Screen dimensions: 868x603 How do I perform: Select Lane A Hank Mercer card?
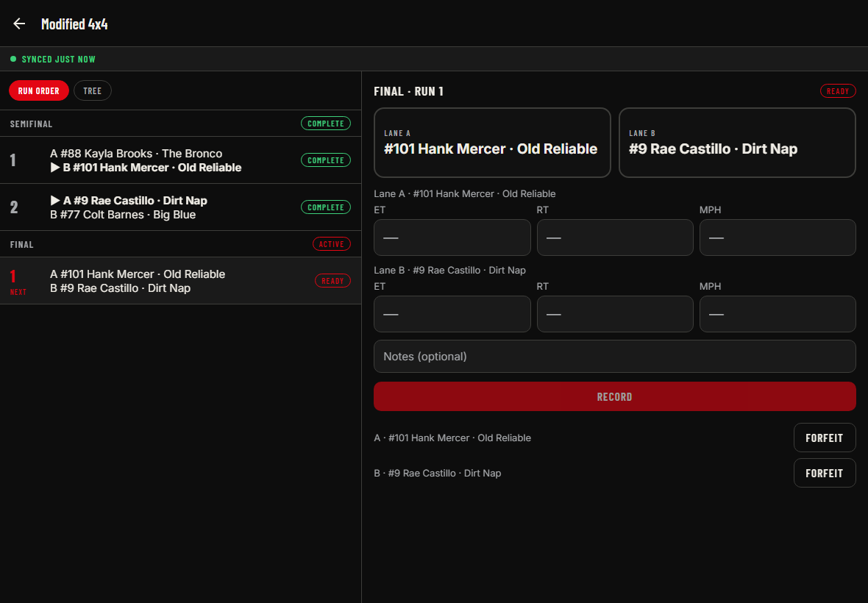tap(492, 143)
